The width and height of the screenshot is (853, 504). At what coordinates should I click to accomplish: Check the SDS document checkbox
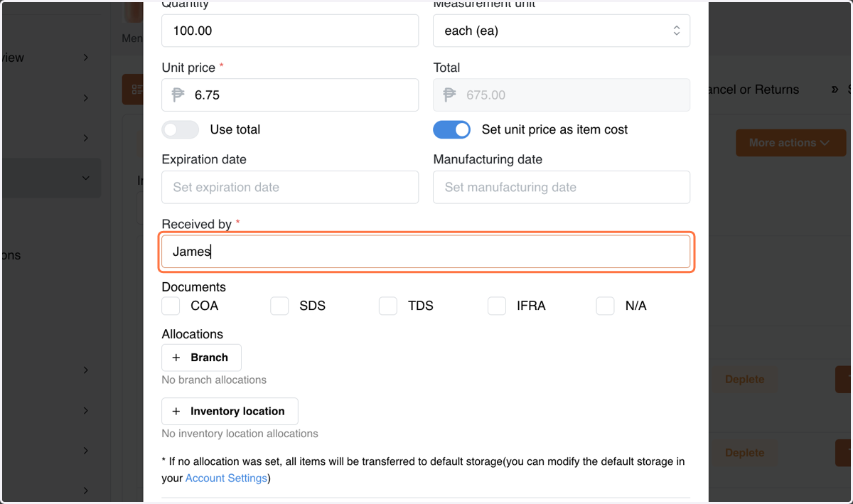(279, 306)
